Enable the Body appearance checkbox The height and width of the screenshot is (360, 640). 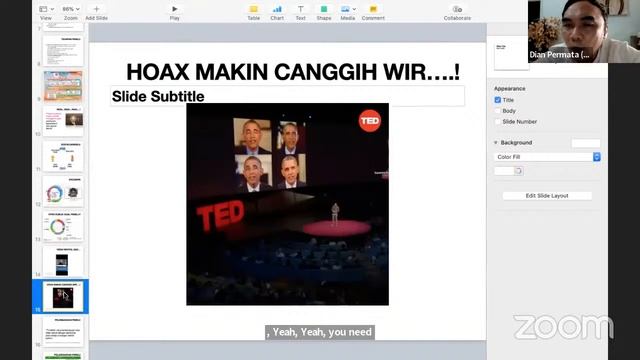(498, 111)
